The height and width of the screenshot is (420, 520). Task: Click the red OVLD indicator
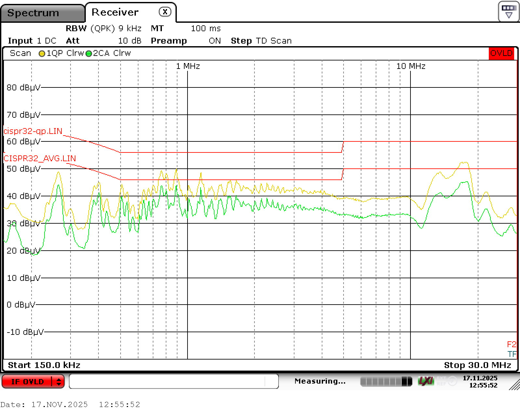tap(501, 53)
